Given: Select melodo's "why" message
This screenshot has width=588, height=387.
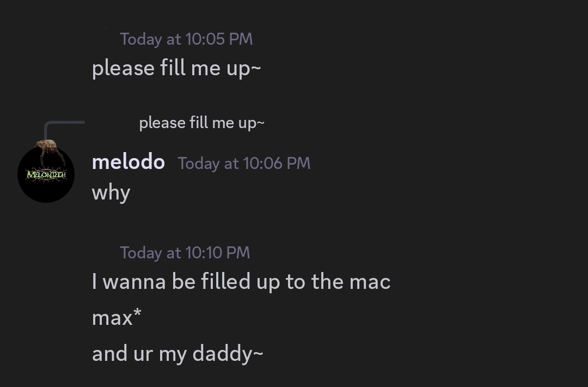Looking at the screenshot, I should [111, 192].
